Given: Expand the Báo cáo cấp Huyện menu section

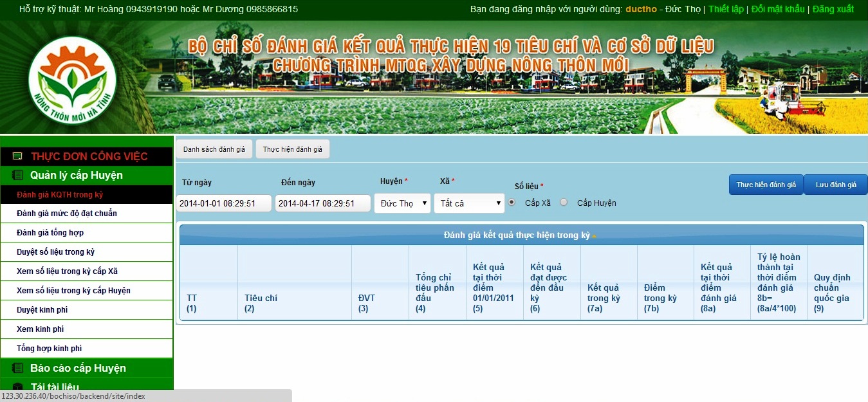Looking at the screenshot, I should pos(87,368).
